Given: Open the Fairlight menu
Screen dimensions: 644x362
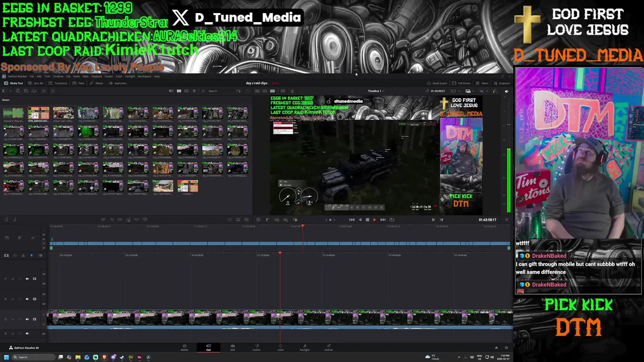Looking at the screenshot, I should point(130,76).
